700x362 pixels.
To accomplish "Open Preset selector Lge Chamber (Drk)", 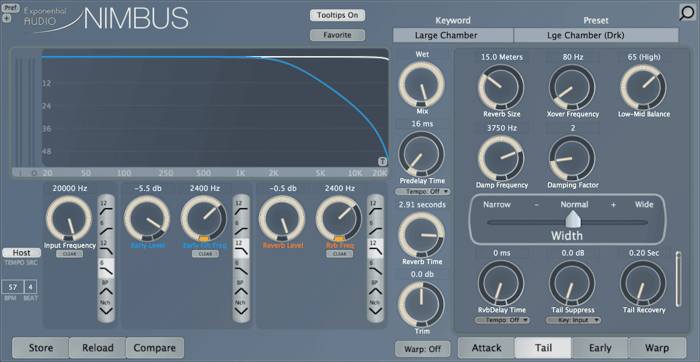I will [x=596, y=35].
